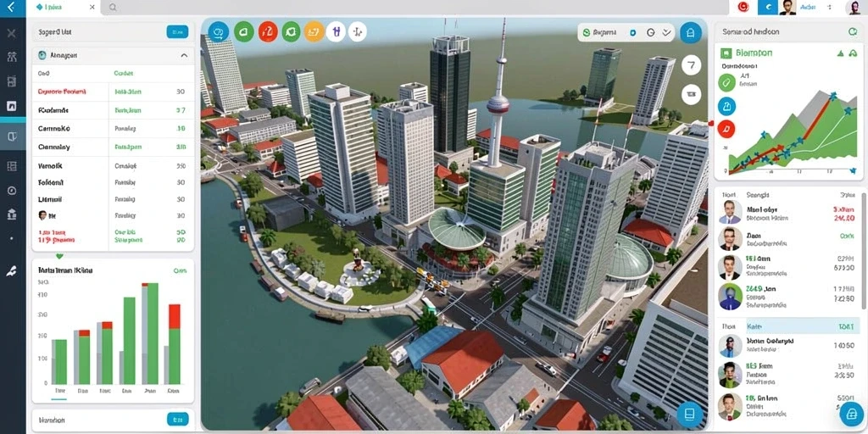Click the blue circular button at map bottom-right
This screenshot has height=434, width=868.
click(689, 414)
